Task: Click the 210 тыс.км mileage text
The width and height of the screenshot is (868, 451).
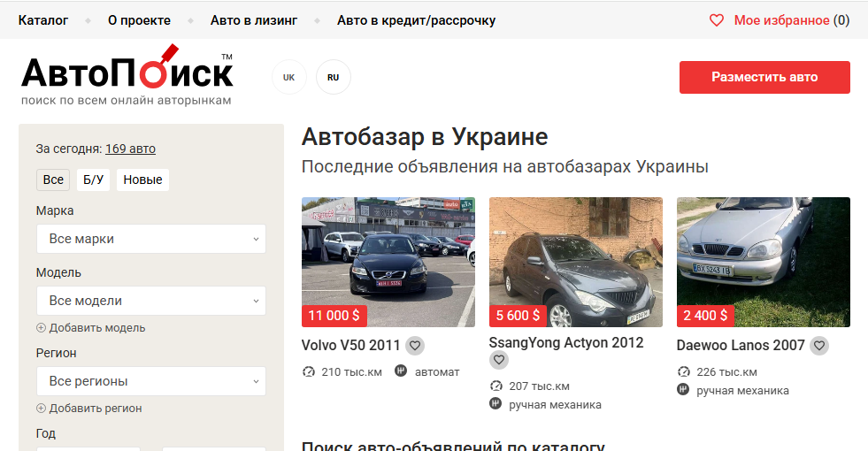Action: [x=351, y=372]
